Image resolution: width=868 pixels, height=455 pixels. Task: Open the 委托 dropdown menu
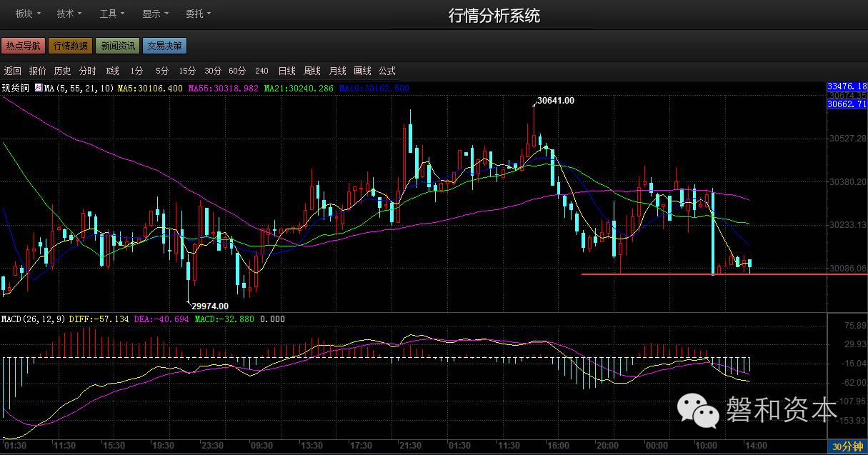tap(198, 14)
